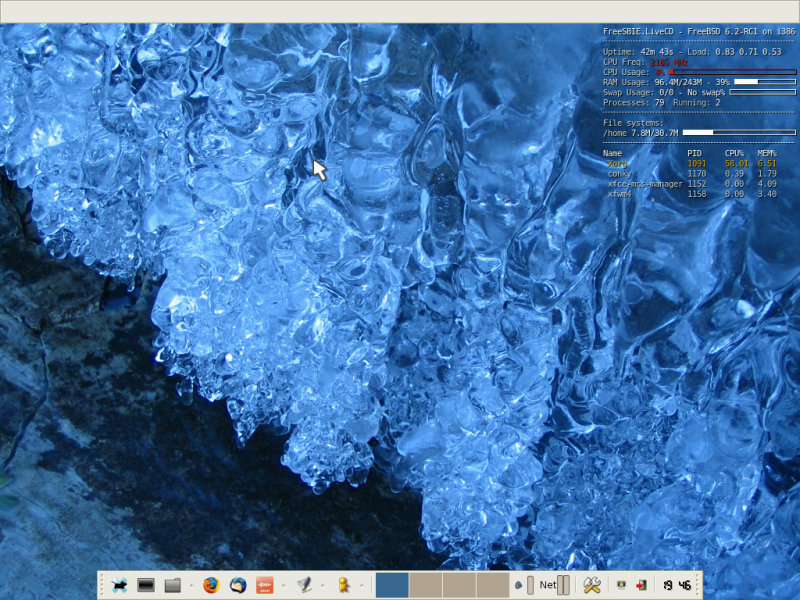Expand launcher menu beside text editor icon
Viewport: 800px width, 600px height.
322,585
